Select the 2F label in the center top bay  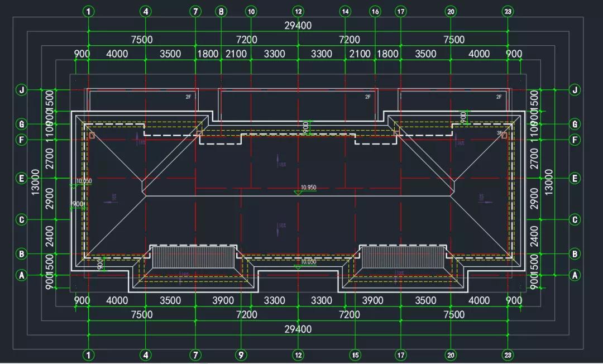click(x=367, y=97)
